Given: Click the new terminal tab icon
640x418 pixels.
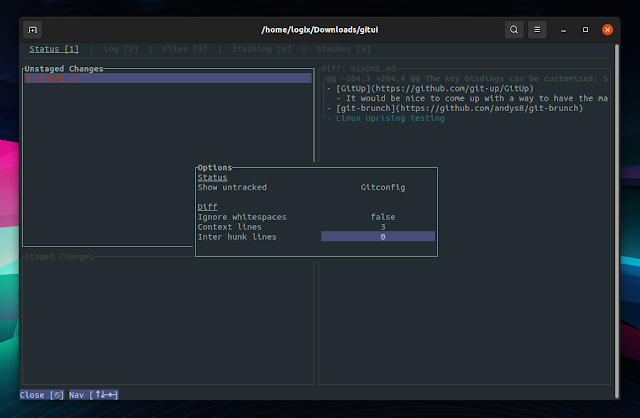Looking at the screenshot, I should [33, 29].
